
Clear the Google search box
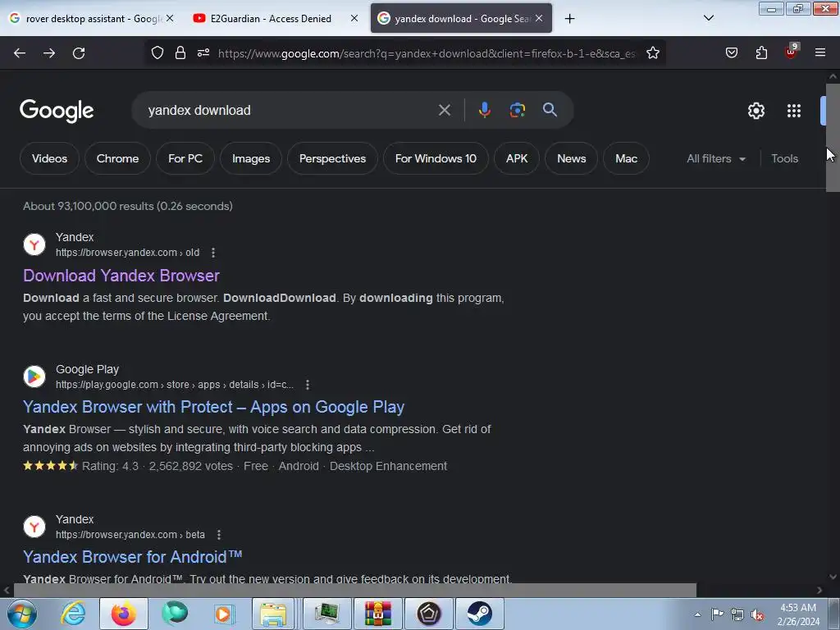(x=444, y=110)
